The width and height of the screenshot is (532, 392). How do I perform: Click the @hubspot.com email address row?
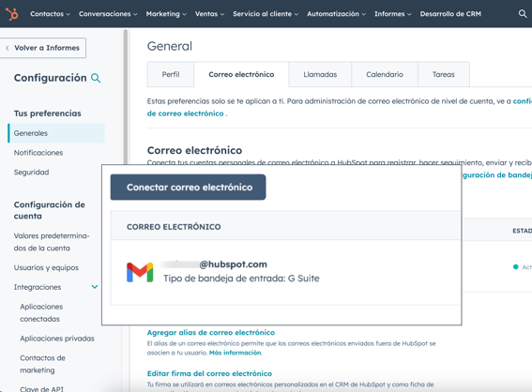click(x=214, y=264)
